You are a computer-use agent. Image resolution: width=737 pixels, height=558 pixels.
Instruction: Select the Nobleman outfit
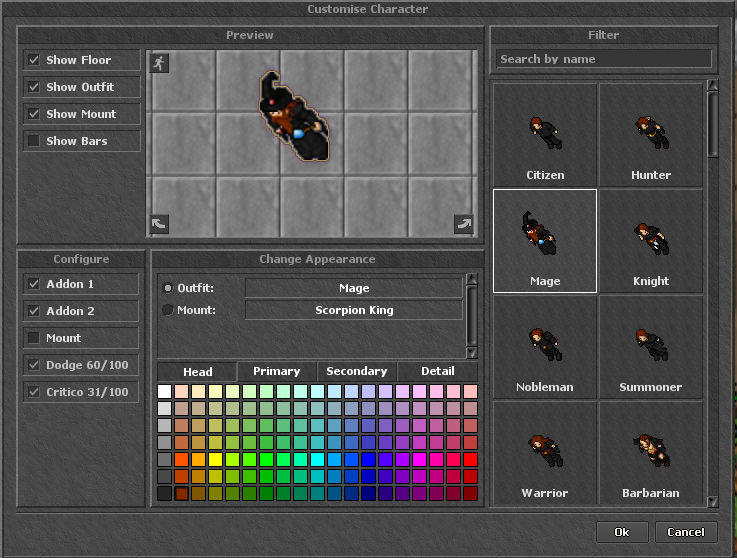click(545, 347)
